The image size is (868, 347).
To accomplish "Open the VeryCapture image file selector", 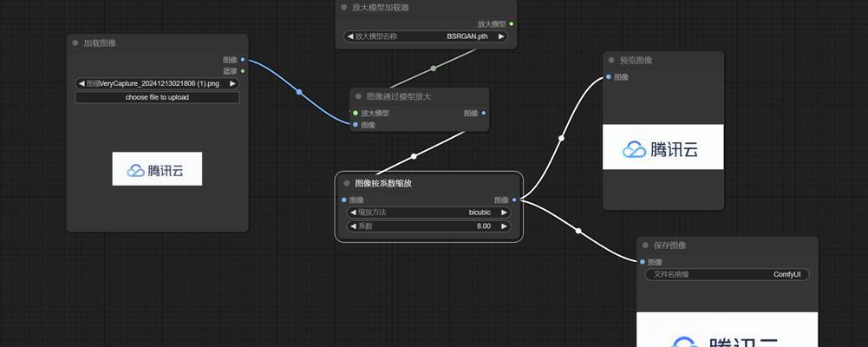I will [157, 83].
